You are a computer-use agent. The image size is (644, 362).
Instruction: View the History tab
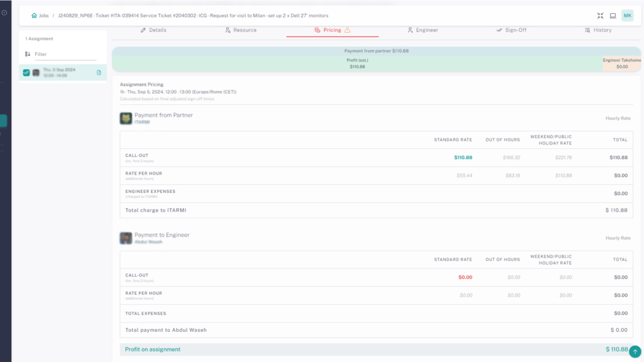pyautogui.click(x=597, y=30)
